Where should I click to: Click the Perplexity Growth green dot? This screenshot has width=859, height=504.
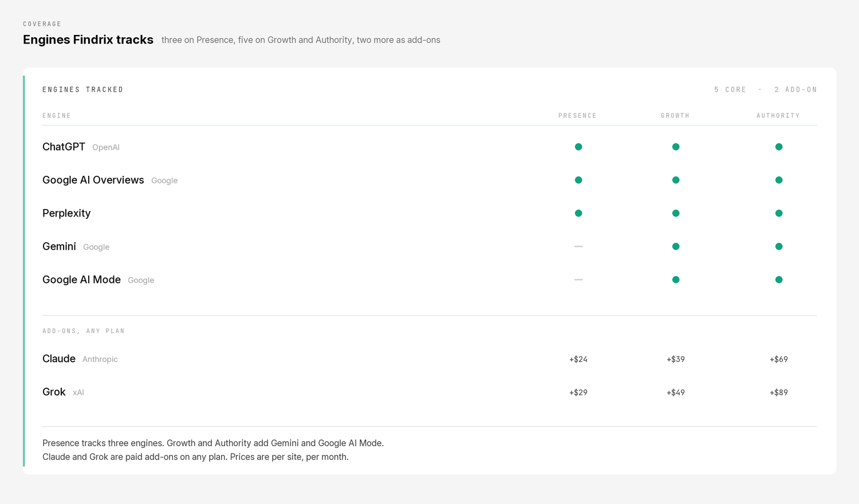[x=676, y=213]
